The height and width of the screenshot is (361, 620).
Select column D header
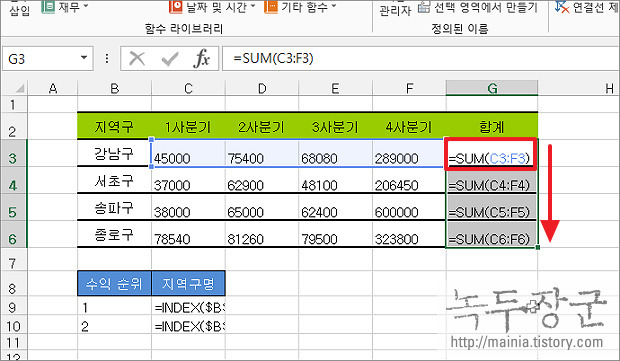262,88
